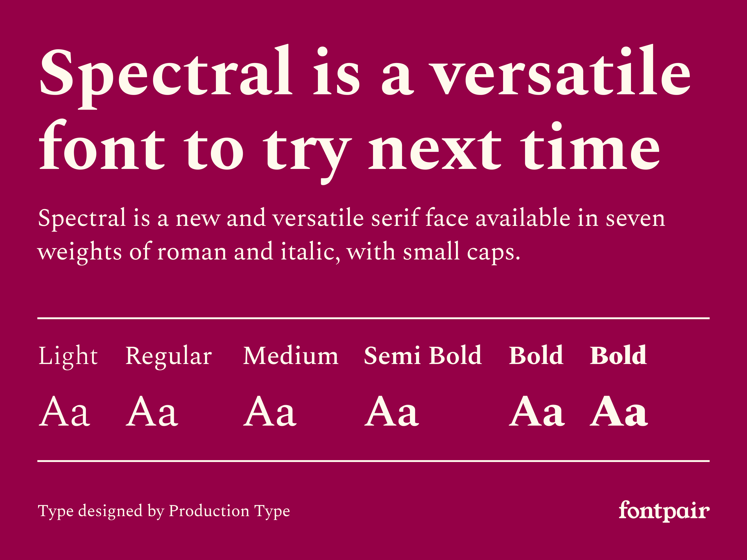
Task: Select the Semi Bold weight label
Action: coord(423,356)
